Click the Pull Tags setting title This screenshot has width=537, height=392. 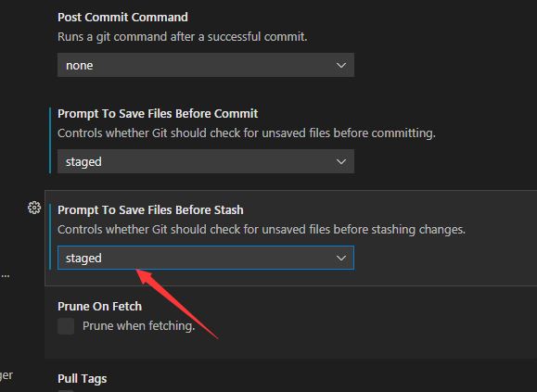click(x=83, y=379)
